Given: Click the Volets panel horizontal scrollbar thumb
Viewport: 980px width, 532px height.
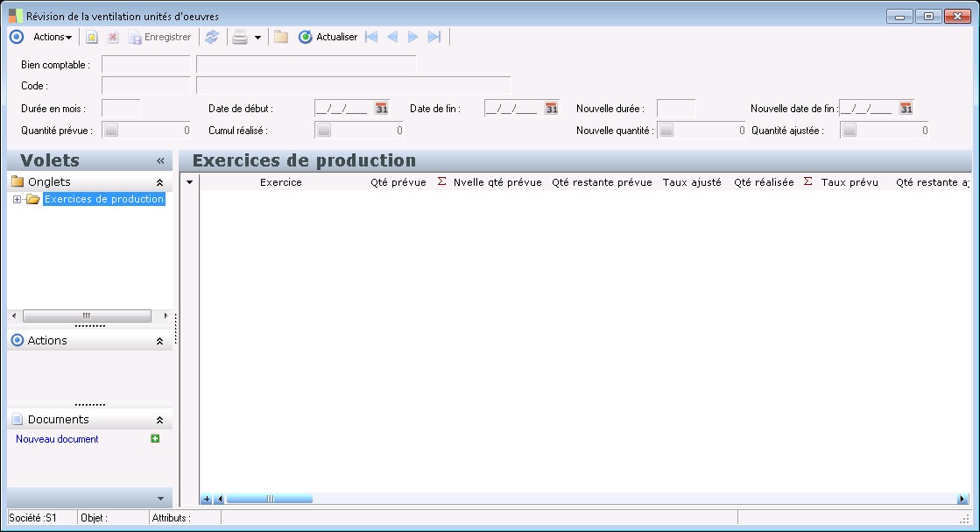Looking at the screenshot, I should 87,316.
